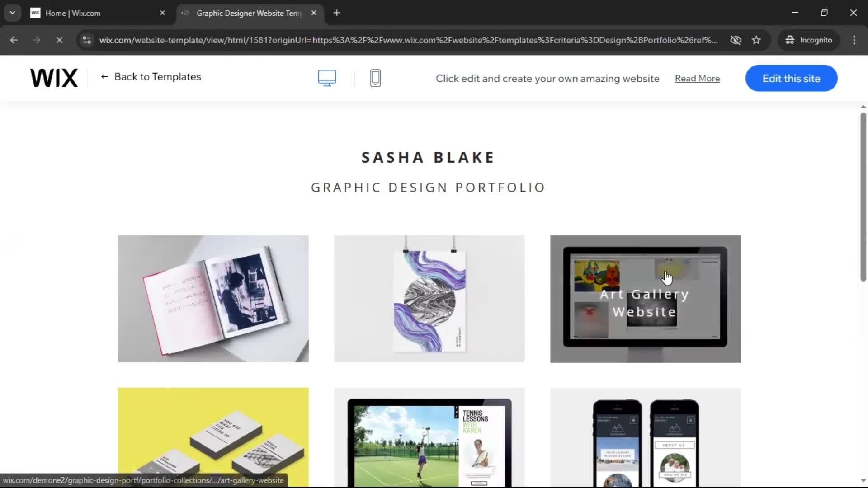Click the page vertical scrollbar thumb
This screenshot has height=488, width=868.
tap(863, 197)
